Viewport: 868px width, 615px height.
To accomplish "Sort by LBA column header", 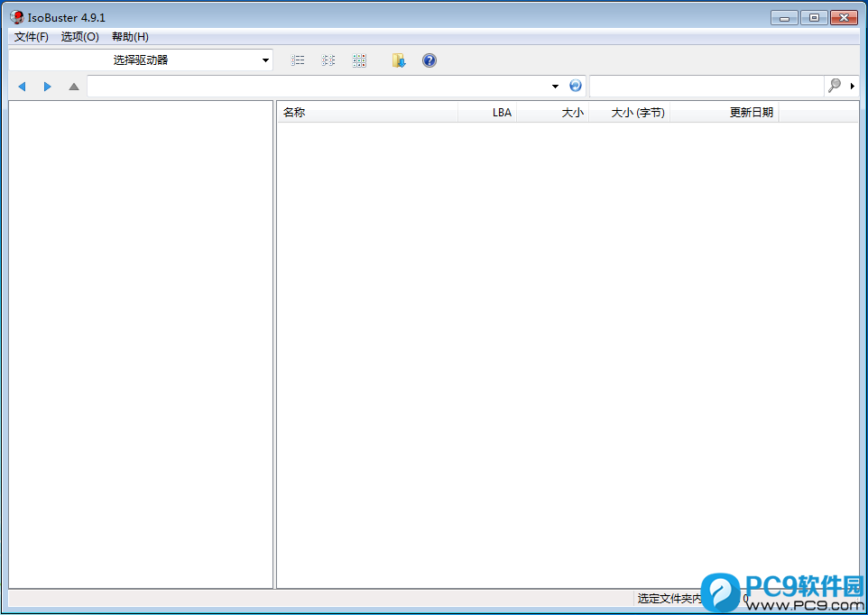I will [488, 113].
